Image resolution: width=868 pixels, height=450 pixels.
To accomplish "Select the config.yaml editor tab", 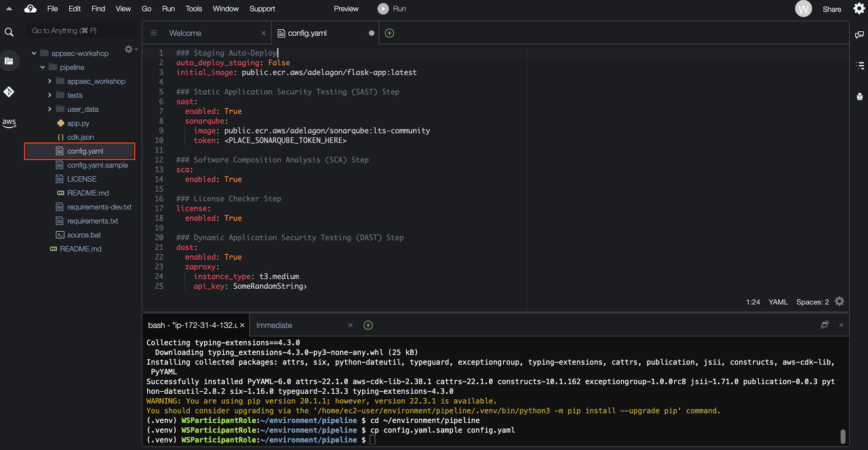I will coord(307,33).
